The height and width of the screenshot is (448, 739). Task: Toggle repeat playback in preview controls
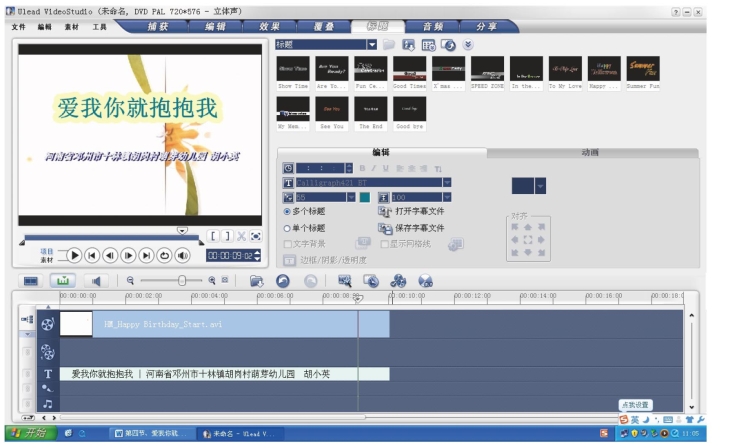pyautogui.click(x=164, y=255)
